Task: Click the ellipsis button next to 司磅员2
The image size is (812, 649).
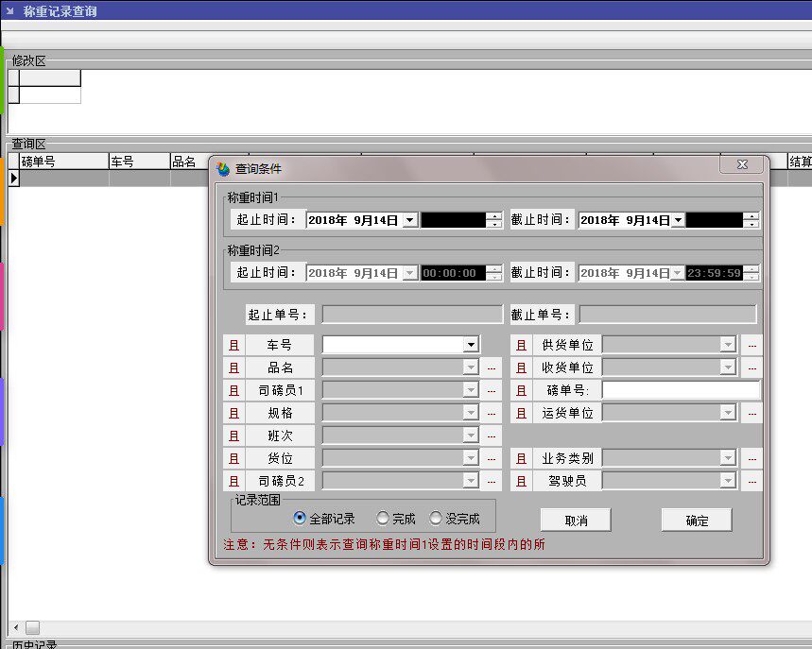Action: coord(492,482)
